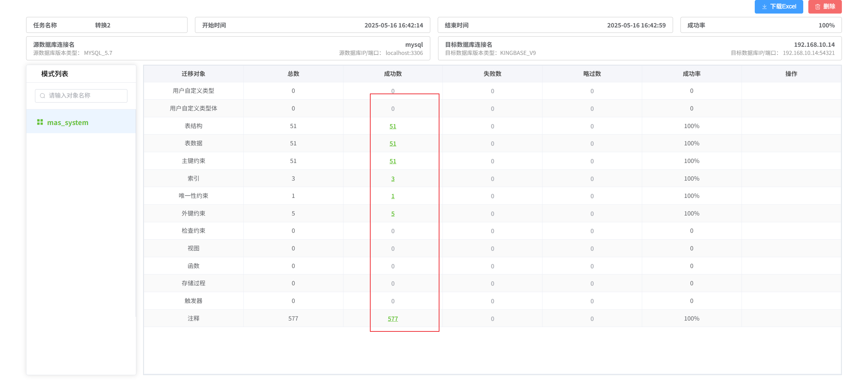The width and height of the screenshot is (868, 388).
Task: Click the 任务名称 转换2 info box
Action: point(106,25)
